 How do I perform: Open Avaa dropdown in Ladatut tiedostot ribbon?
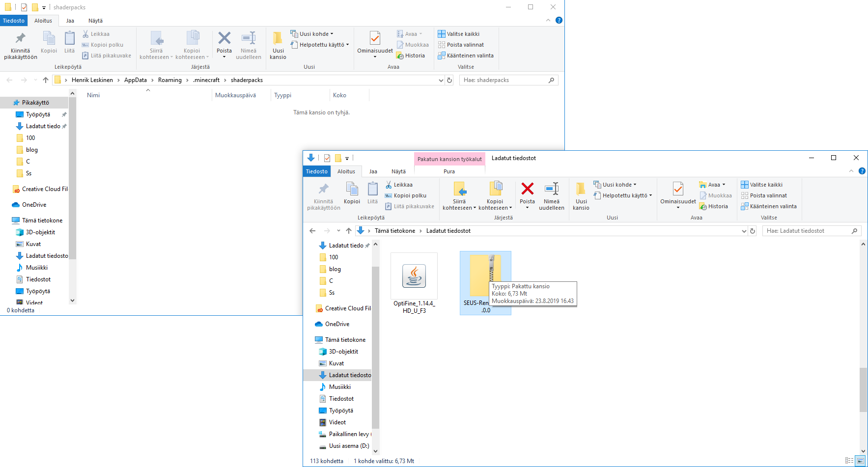712,185
